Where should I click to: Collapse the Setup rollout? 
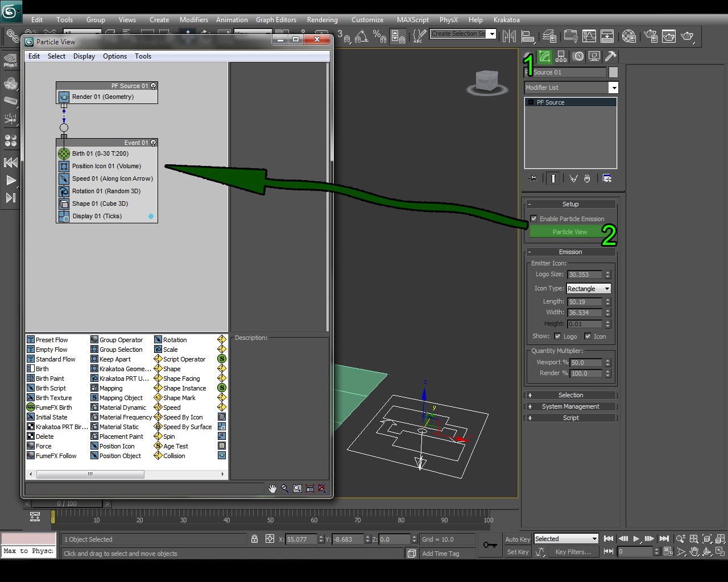click(570, 204)
